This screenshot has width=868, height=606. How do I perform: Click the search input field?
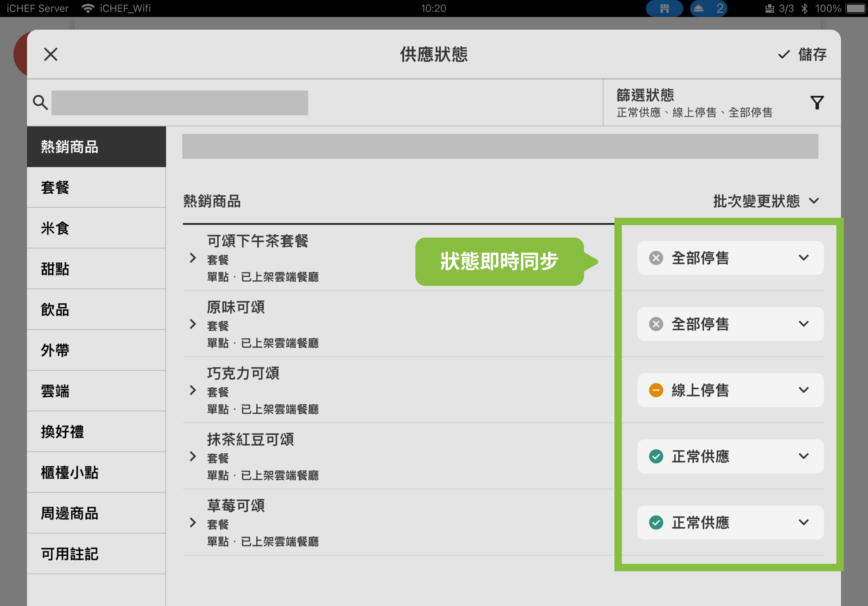coord(179,103)
